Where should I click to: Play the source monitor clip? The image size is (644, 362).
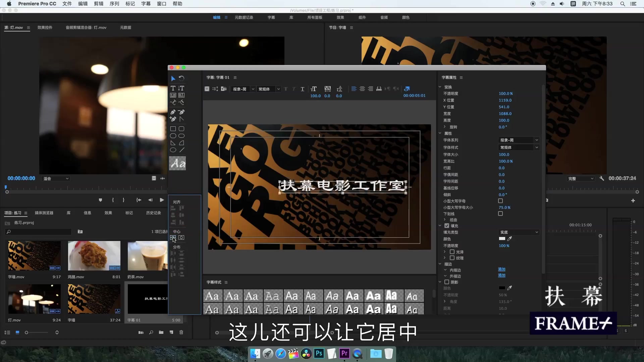(162, 200)
